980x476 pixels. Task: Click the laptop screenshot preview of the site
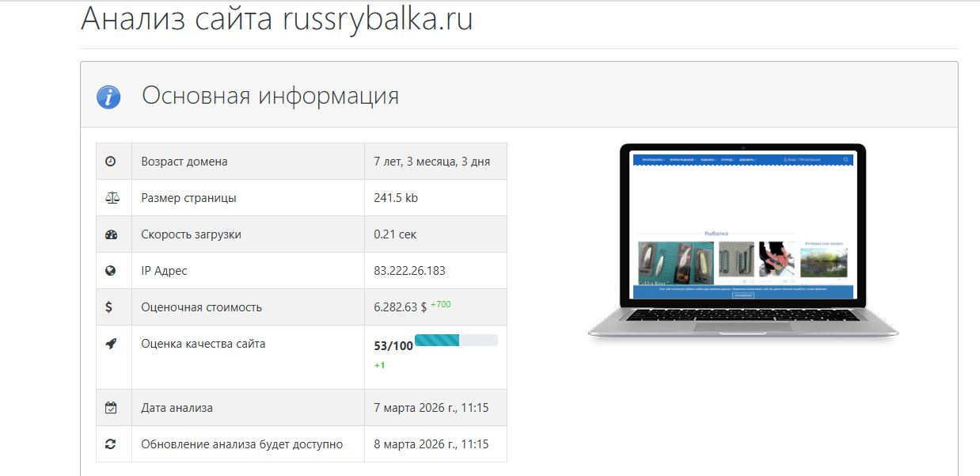tap(743, 242)
